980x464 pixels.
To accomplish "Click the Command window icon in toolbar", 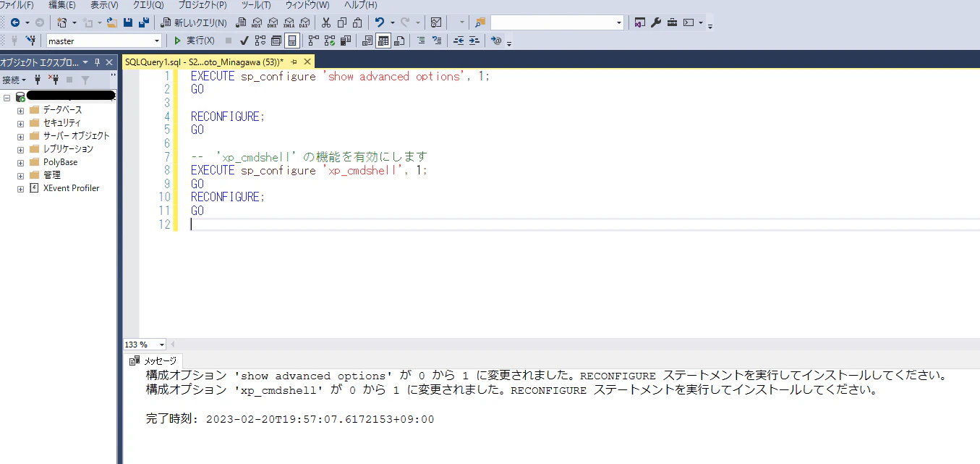I will [x=689, y=22].
